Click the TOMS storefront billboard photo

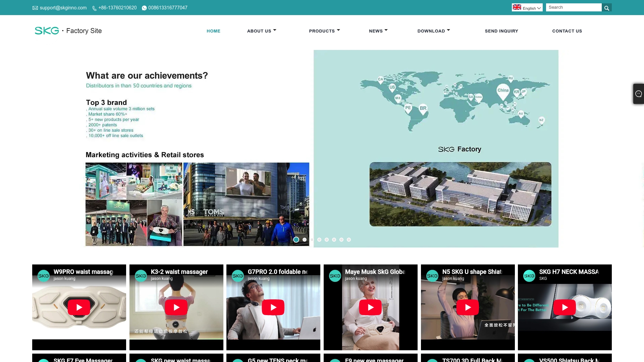(x=246, y=204)
